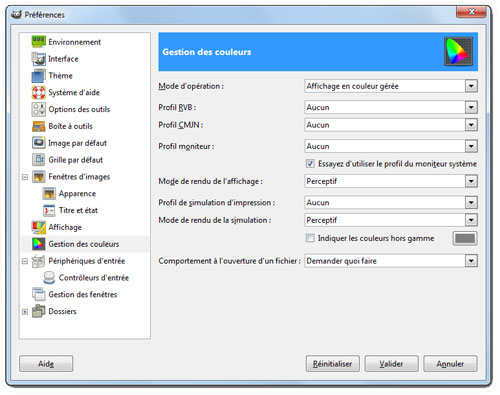Select the Apparence icon

tap(49, 193)
